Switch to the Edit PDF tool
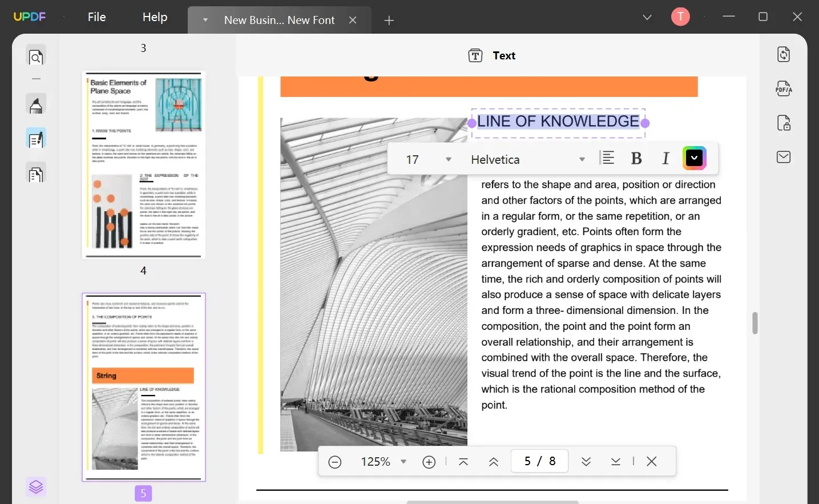 [x=37, y=138]
